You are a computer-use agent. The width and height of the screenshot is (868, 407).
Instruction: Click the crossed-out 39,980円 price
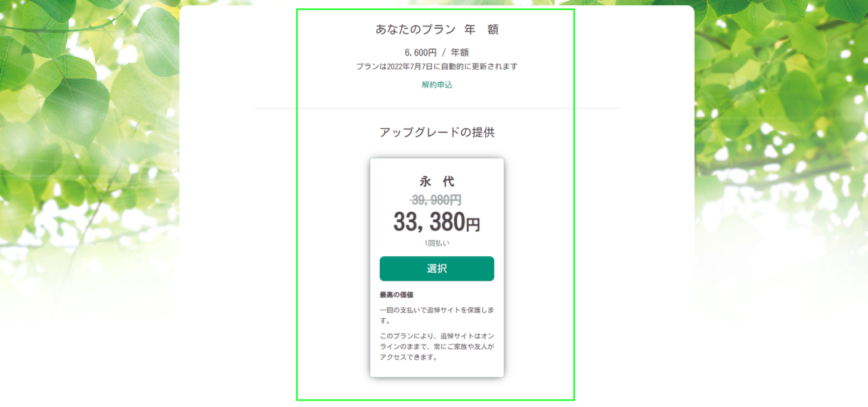[436, 200]
